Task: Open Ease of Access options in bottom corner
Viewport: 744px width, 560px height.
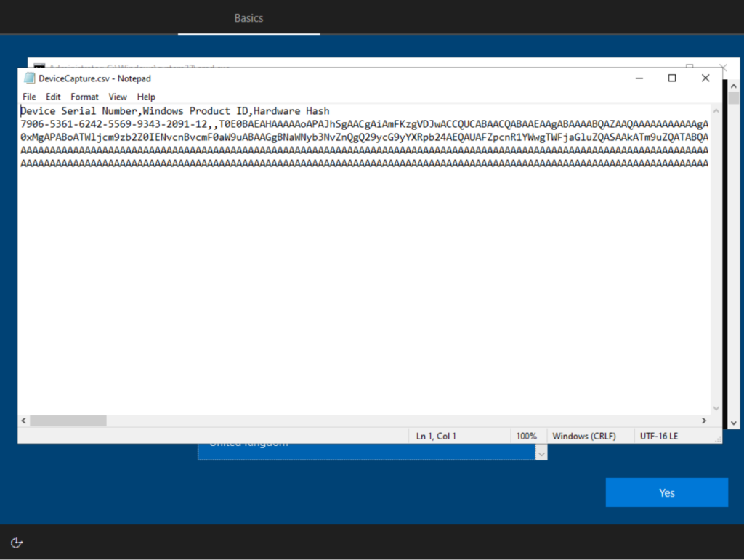Action: click(x=16, y=543)
